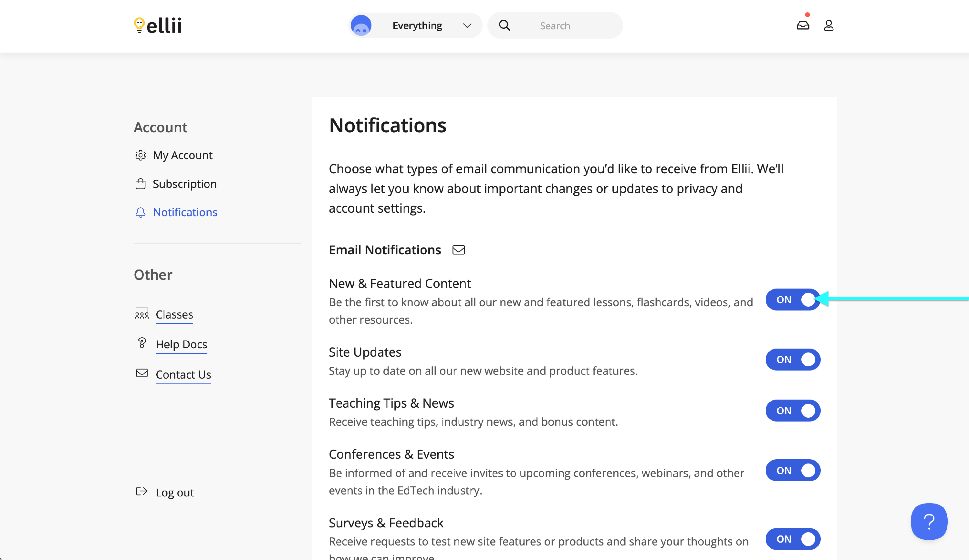
Task: Turn off New & Featured Content toggle
Action: tap(793, 300)
